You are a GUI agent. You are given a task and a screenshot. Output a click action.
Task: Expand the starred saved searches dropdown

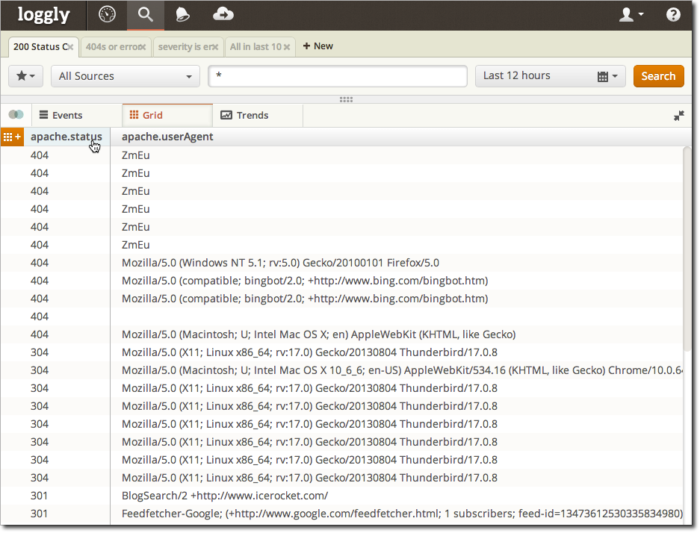coord(25,76)
